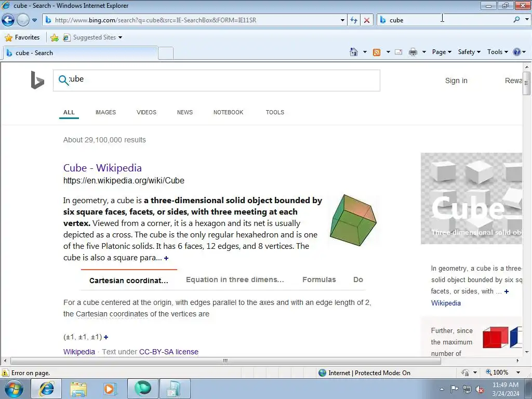
Task: Click the green cube thumbnail image
Action: click(353, 220)
